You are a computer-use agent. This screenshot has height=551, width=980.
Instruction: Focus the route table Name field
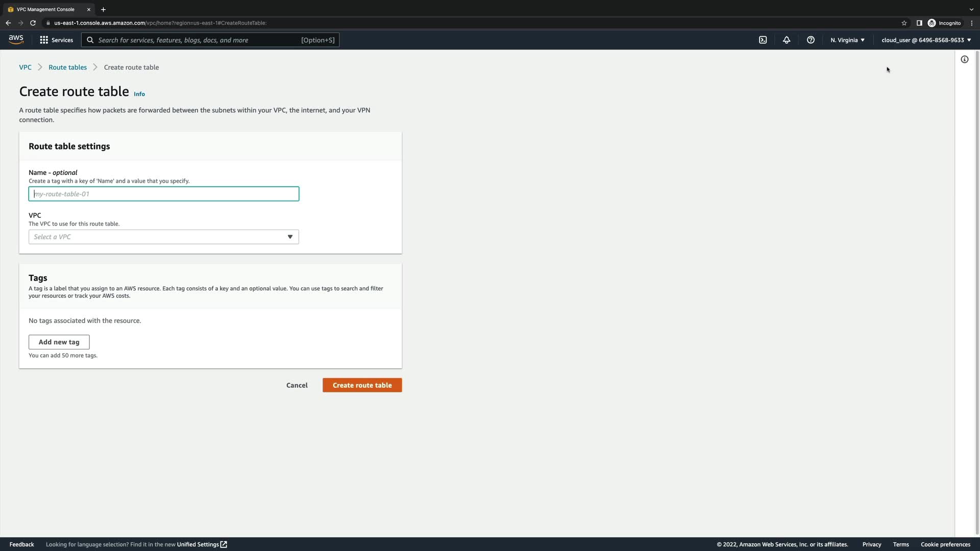pyautogui.click(x=163, y=194)
